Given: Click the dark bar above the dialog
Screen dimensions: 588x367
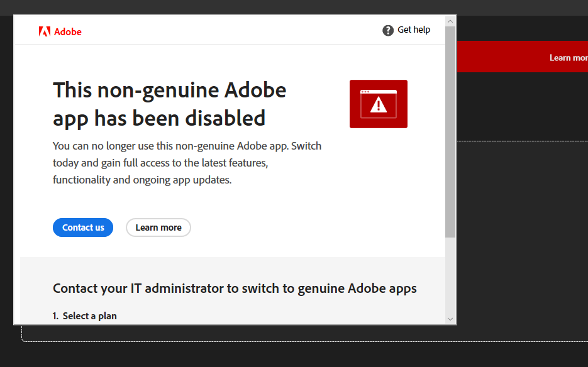Looking at the screenshot, I should 294,7.
